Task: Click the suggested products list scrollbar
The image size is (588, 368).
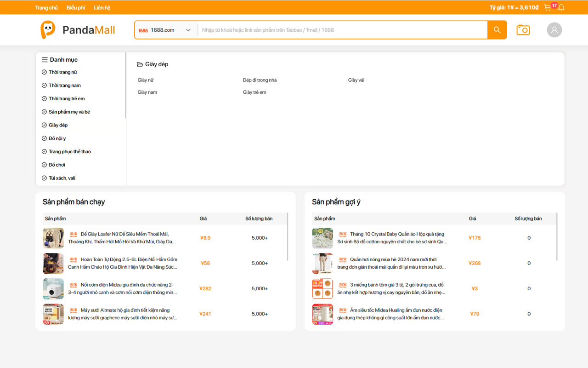Action: pos(557,236)
